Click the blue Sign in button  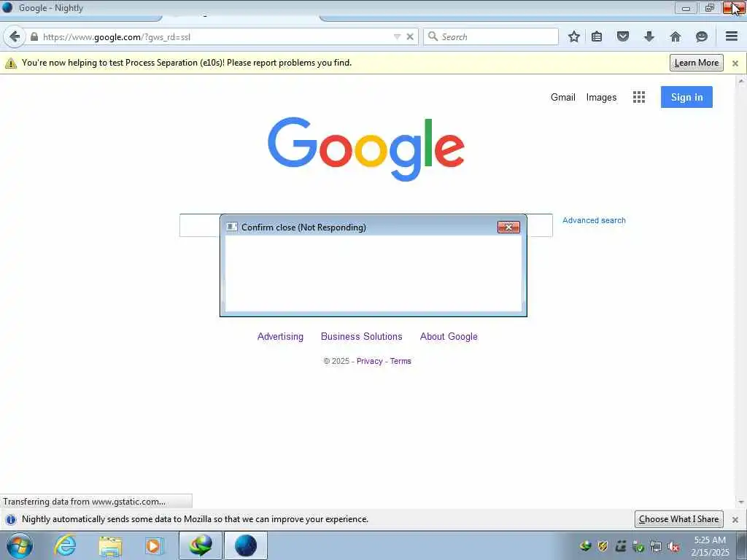(686, 97)
